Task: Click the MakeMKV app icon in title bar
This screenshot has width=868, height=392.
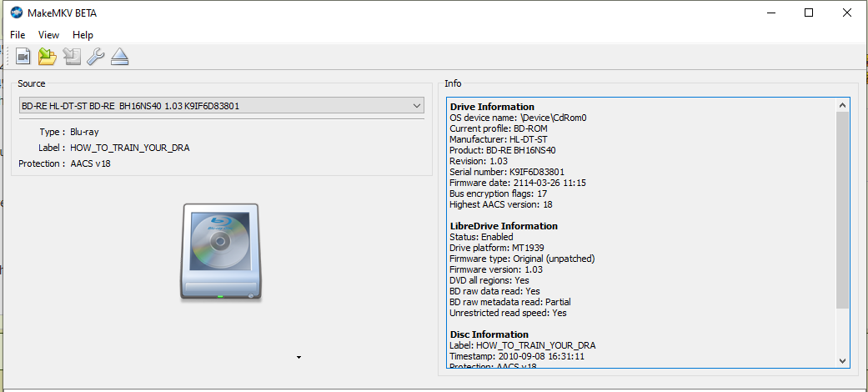Action: click(17, 13)
